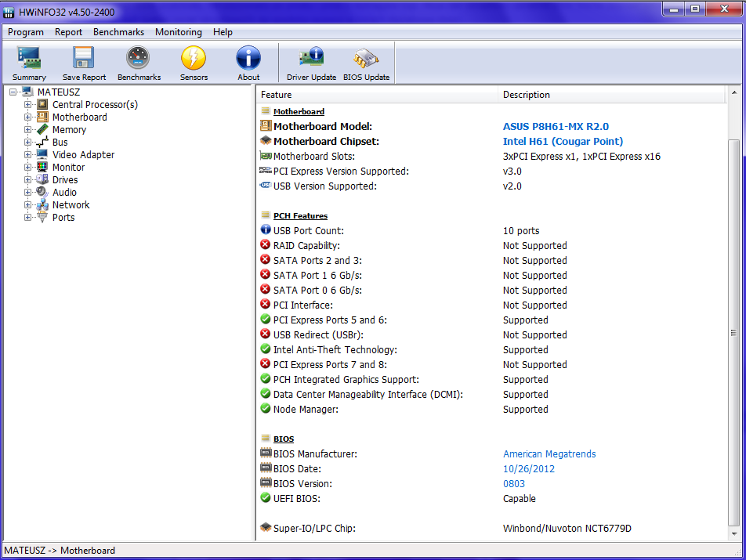The width and height of the screenshot is (746, 560).
Task: Select the MATEUSZ computer icon in tree
Action: pyautogui.click(x=27, y=92)
